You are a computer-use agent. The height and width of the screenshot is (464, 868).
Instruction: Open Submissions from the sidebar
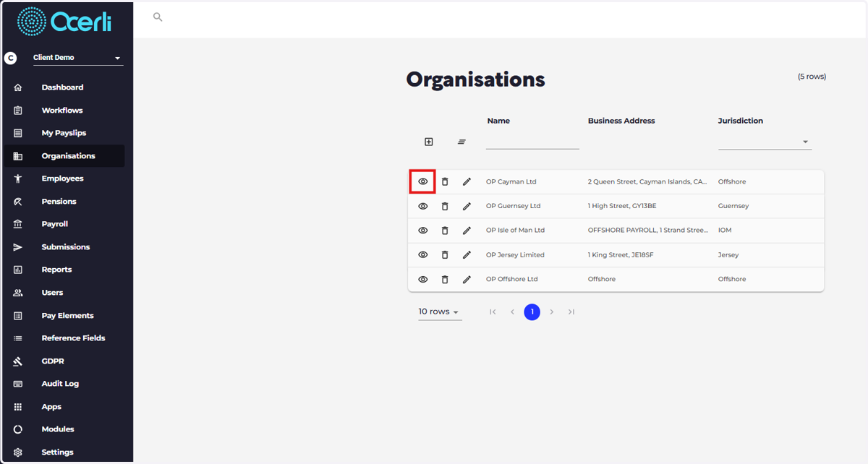[66, 247]
